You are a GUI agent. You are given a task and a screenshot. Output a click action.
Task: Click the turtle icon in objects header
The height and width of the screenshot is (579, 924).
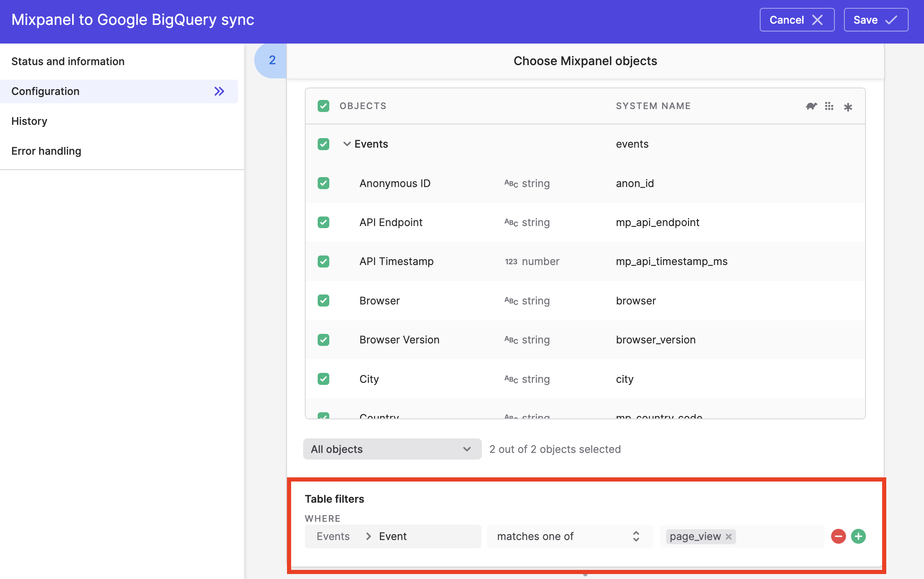811,106
